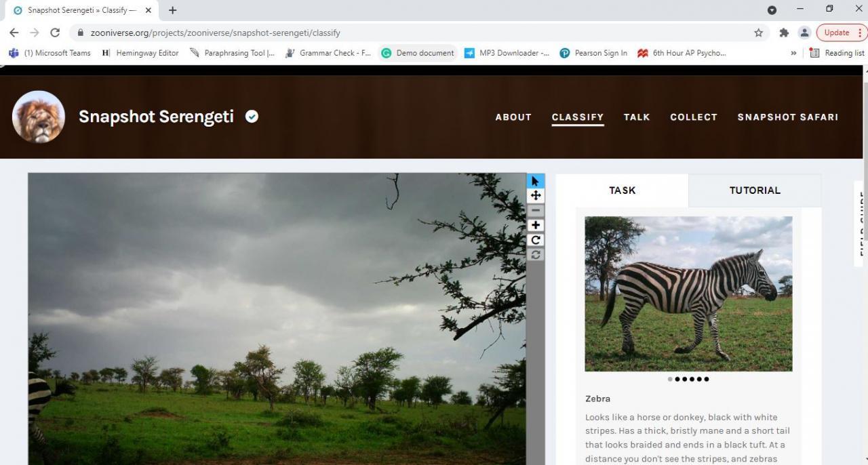The height and width of the screenshot is (465, 868).
Task: Click the Snapshot Serengeti lion avatar
Action: 39,117
